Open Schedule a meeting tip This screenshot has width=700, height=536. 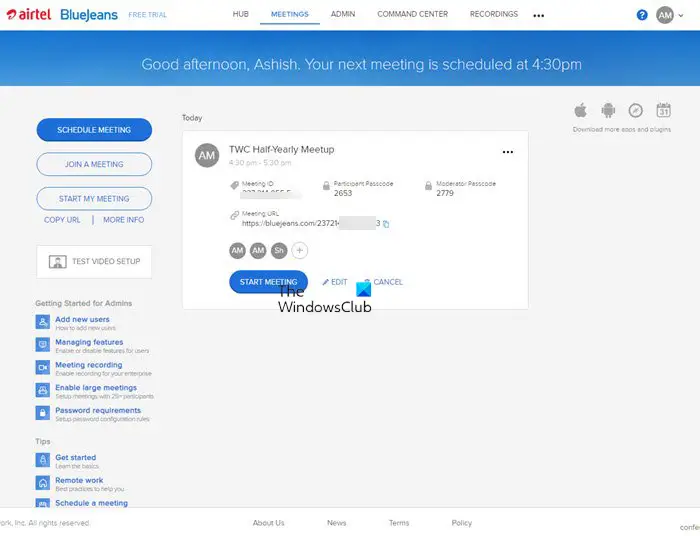click(92, 503)
